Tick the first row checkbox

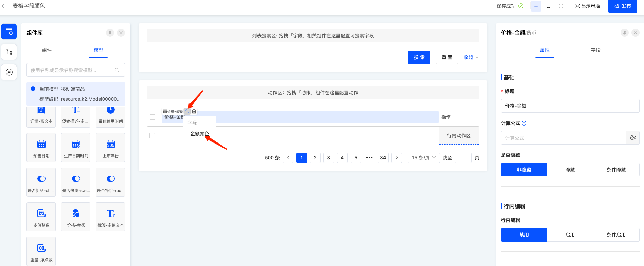click(152, 136)
